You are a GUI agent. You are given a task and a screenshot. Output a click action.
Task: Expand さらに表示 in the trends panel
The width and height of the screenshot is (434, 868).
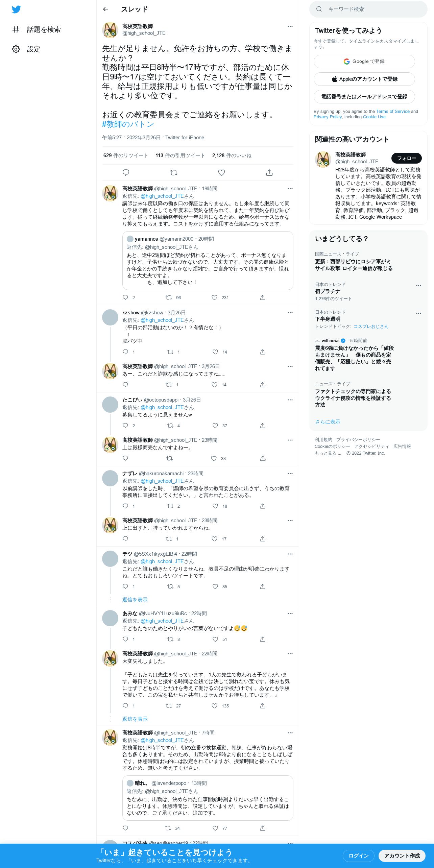(328, 422)
